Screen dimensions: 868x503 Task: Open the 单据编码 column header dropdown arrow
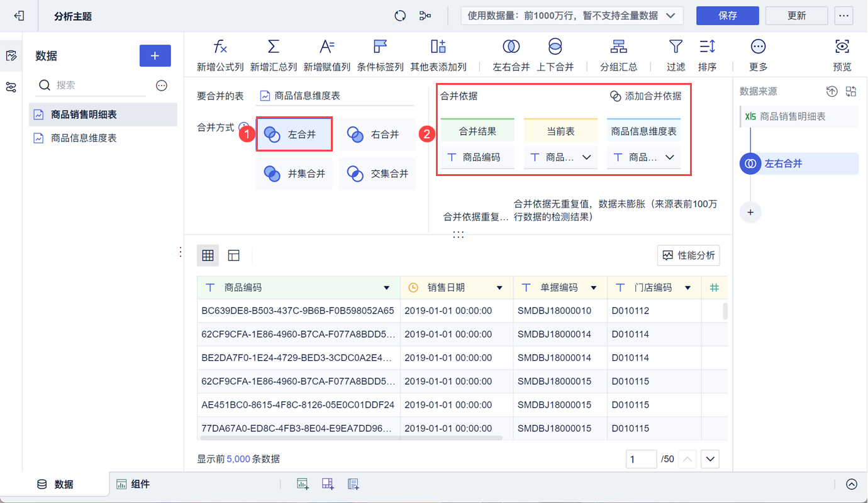[x=594, y=288]
